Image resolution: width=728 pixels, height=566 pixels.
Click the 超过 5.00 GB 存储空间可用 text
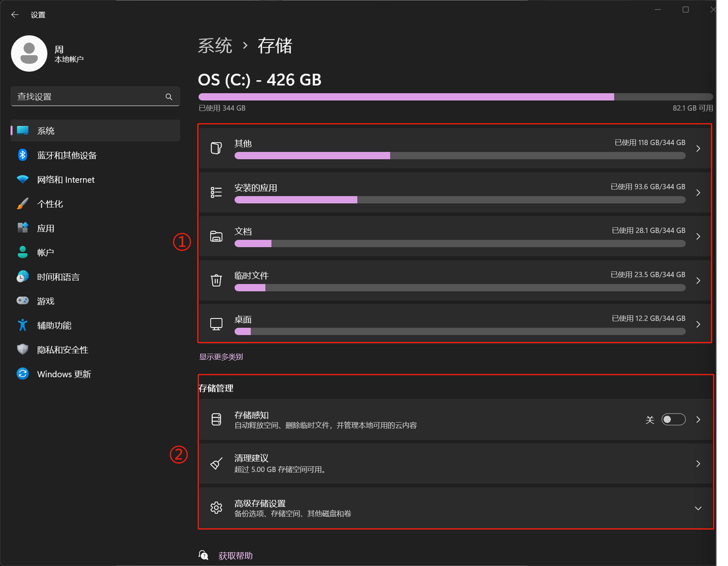[280, 469]
